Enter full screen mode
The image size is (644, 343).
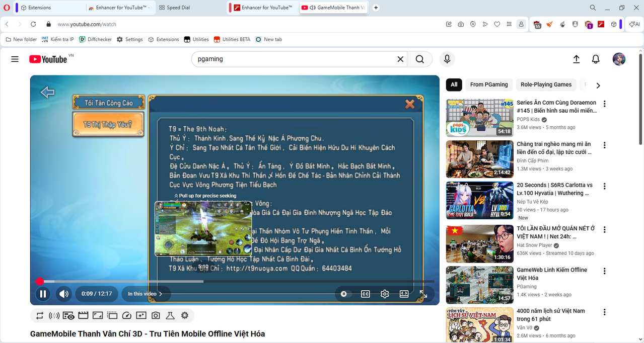coord(423,294)
